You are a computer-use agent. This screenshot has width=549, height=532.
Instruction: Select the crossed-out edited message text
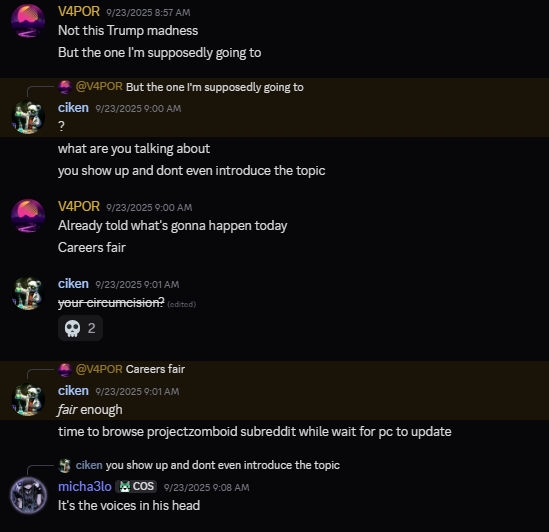coord(111,303)
